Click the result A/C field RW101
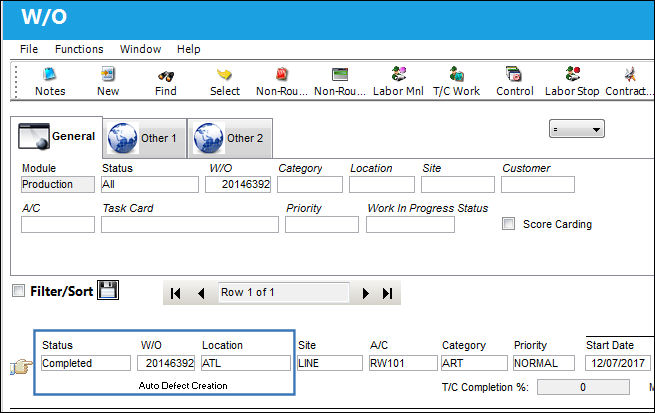The height and width of the screenshot is (413, 655). pos(403,363)
